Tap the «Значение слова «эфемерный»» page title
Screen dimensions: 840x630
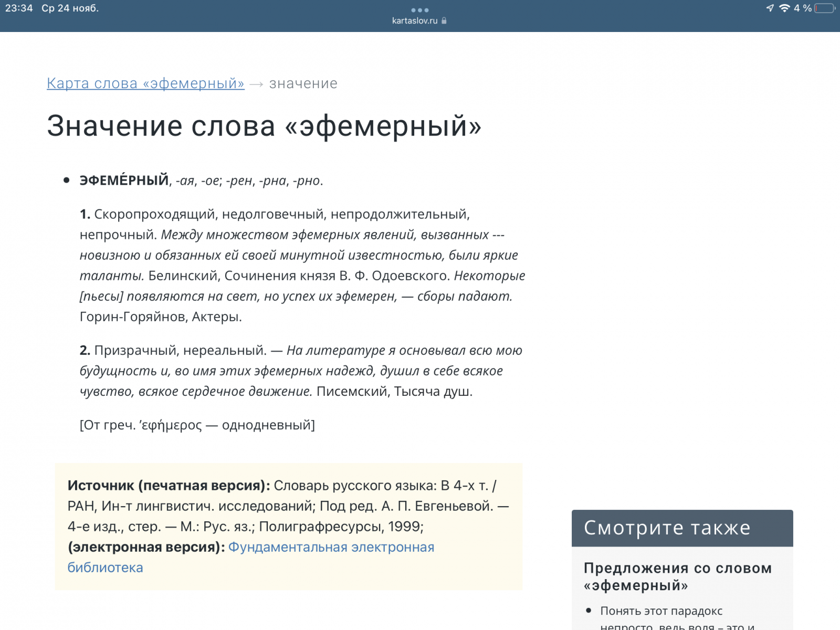pos(264,126)
